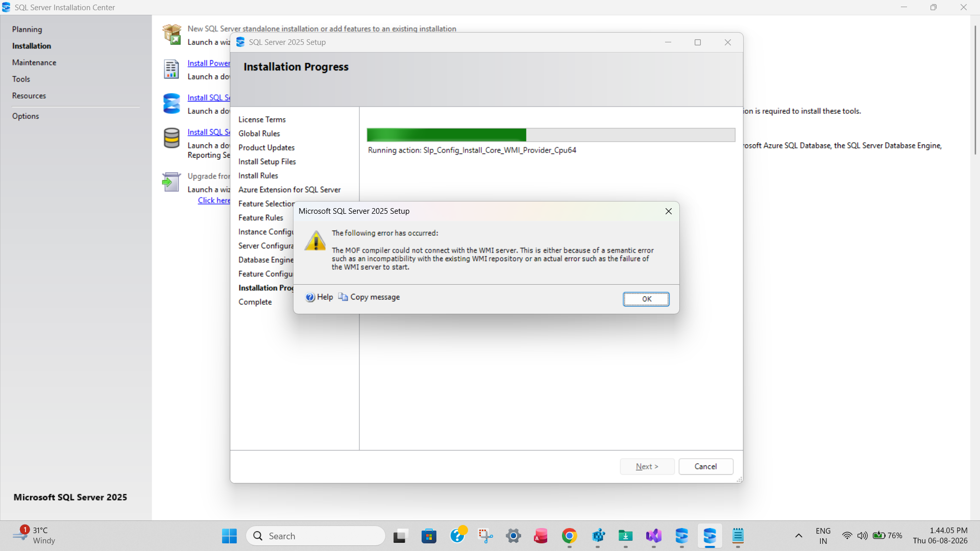Click the blue cube app taskbar icon
The width and height of the screenshot is (980, 551).
[x=598, y=536]
